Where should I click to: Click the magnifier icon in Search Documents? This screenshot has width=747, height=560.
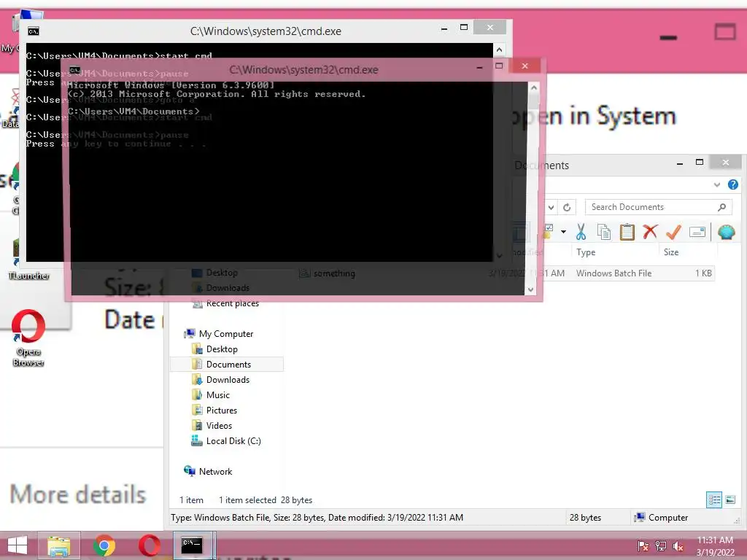pyautogui.click(x=721, y=207)
